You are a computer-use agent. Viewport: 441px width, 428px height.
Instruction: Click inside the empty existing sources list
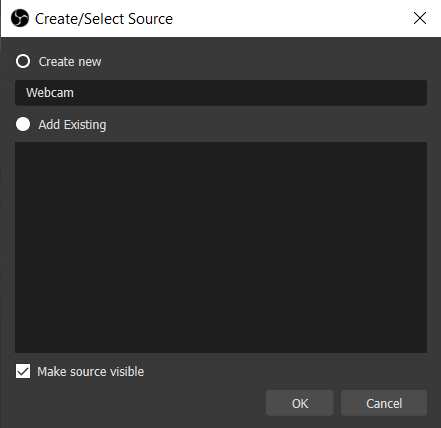(x=221, y=247)
